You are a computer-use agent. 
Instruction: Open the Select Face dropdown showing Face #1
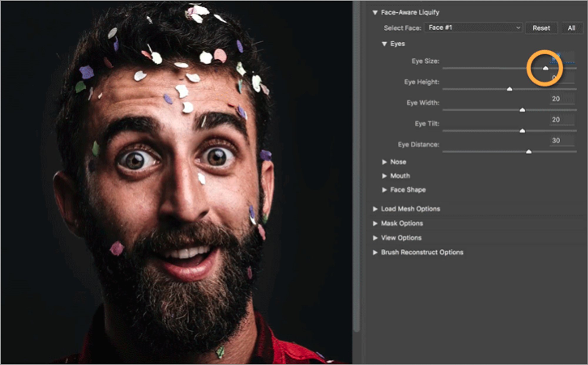[473, 28]
